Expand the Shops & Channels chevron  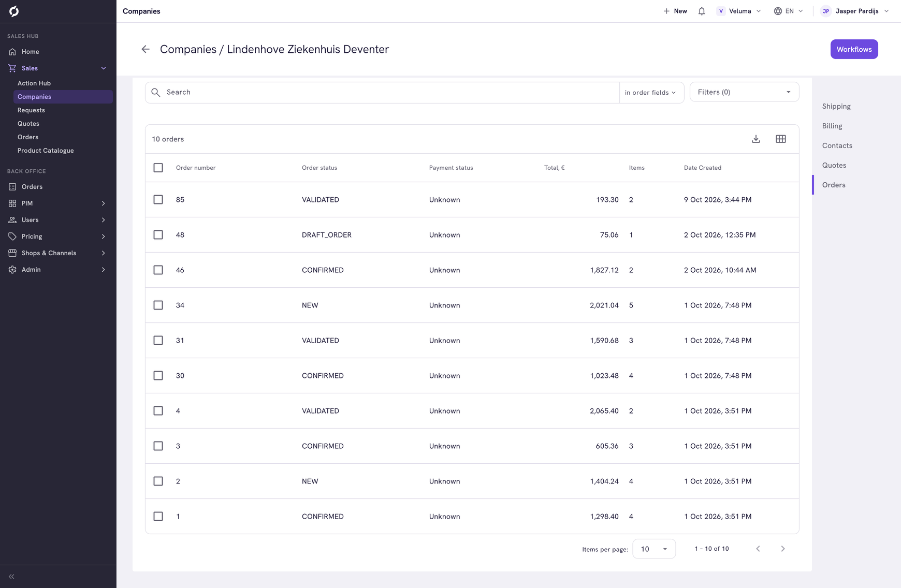(x=104, y=253)
